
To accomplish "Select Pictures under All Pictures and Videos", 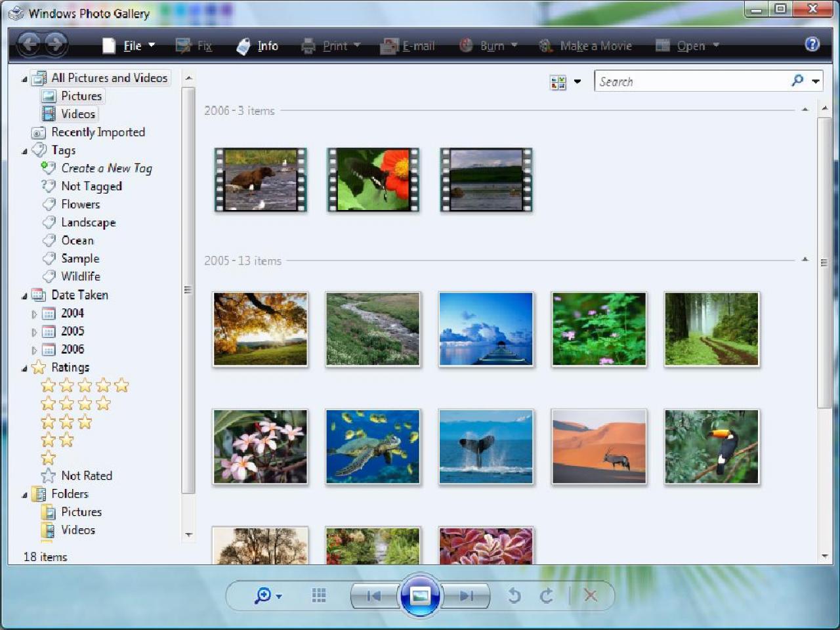I will 72,96.
